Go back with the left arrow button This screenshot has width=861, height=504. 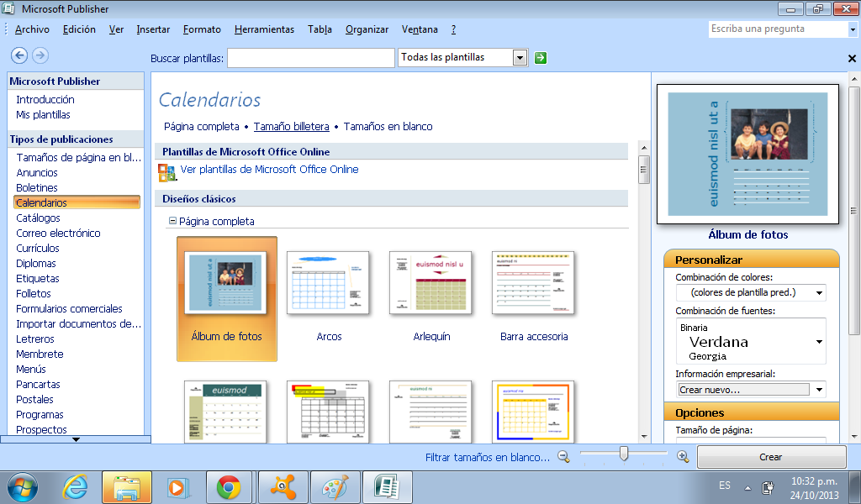point(19,55)
